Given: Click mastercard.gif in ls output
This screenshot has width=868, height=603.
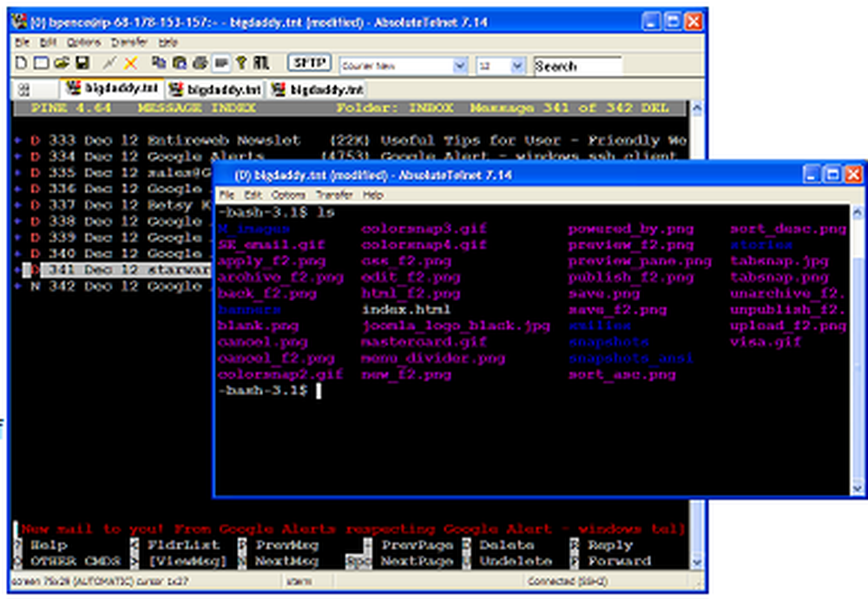Looking at the screenshot, I should tap(424, 342).
